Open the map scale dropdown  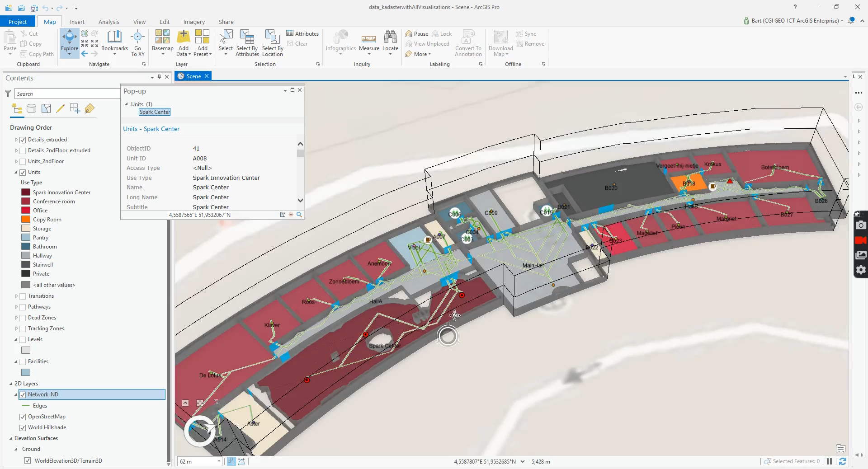pyautogui.click(x=219, y=461)
